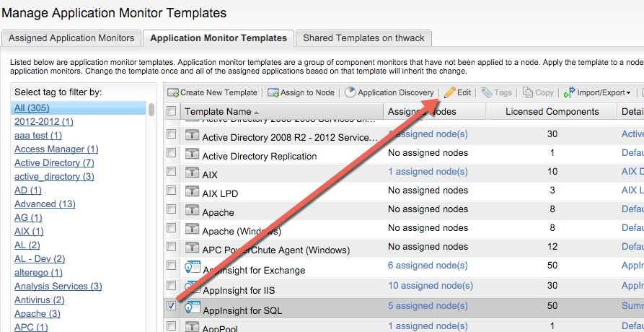Filter by Apache (3) tag
The width and height of the screenshot is (644, 332).
point(38,313)
